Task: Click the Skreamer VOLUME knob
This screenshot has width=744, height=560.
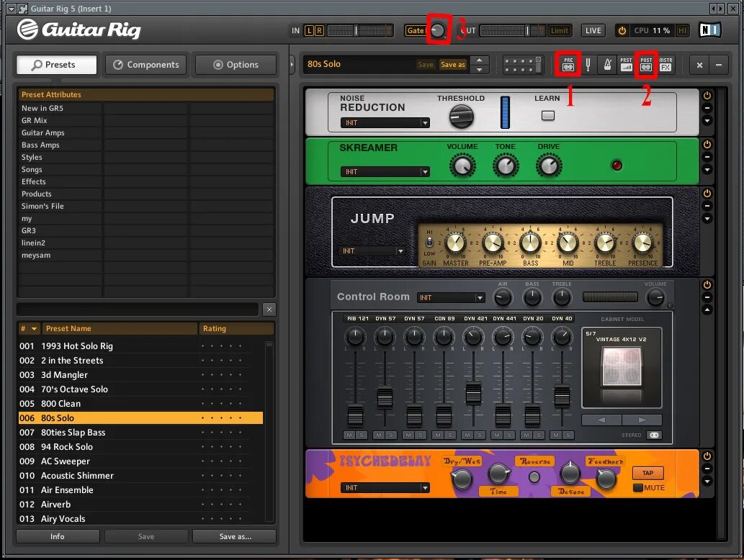Action: tap(462, 166)
